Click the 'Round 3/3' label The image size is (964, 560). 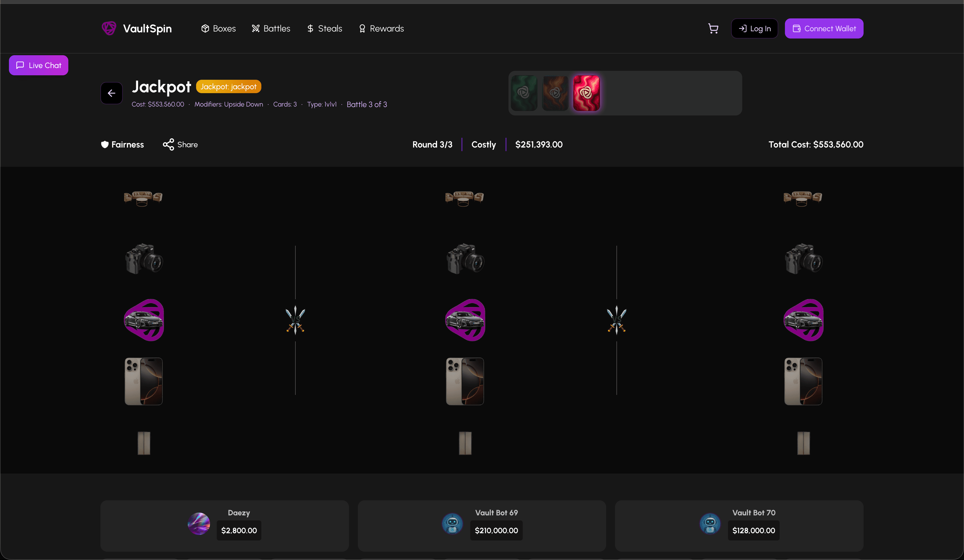point(432,144)
